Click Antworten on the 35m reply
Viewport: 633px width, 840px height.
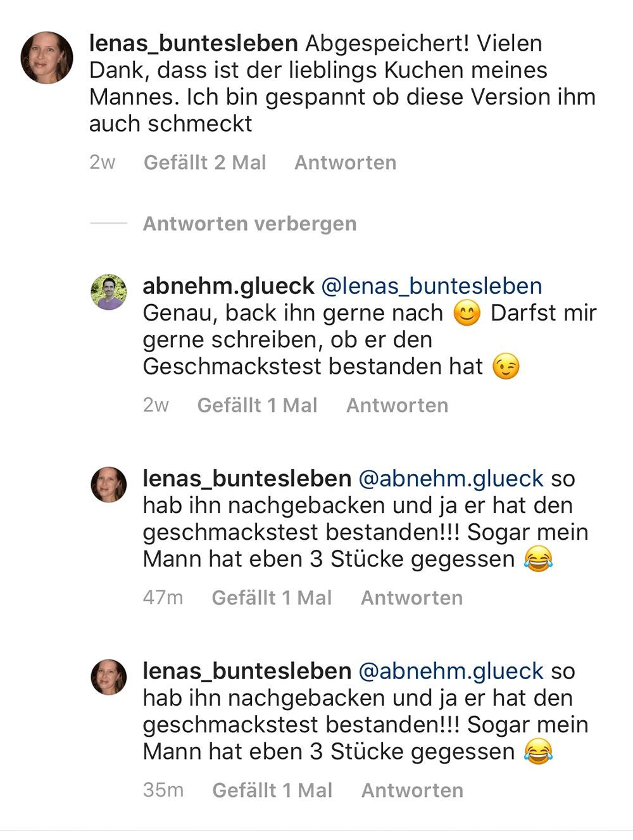point(412,791)
